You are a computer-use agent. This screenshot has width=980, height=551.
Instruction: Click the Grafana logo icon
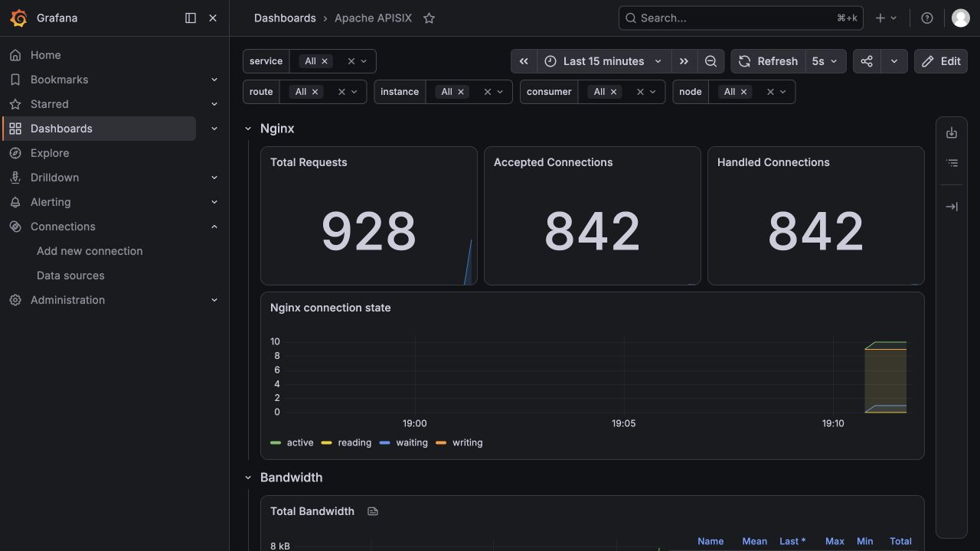(x=18, y=18)
